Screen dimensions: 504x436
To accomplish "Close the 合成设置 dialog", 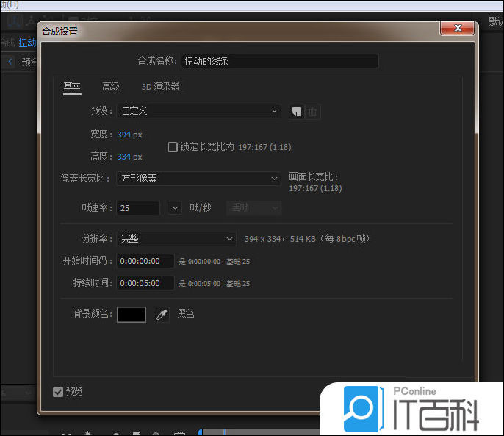I will tap(457, 29).
